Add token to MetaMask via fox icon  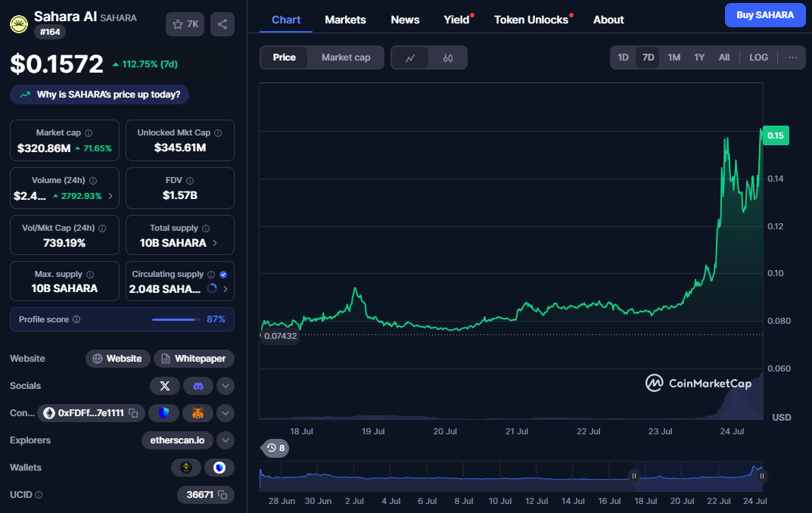pyautogui.click(x=198, y=413)
